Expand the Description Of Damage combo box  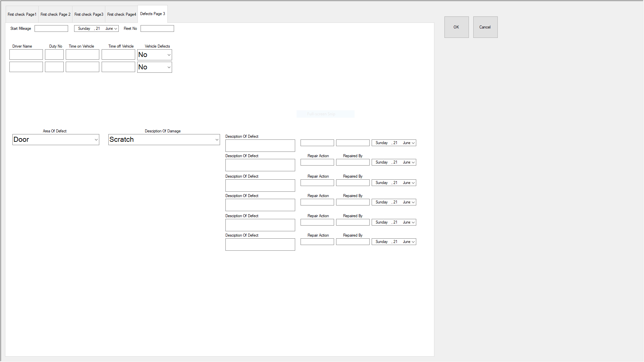click(x=217, y=140)
